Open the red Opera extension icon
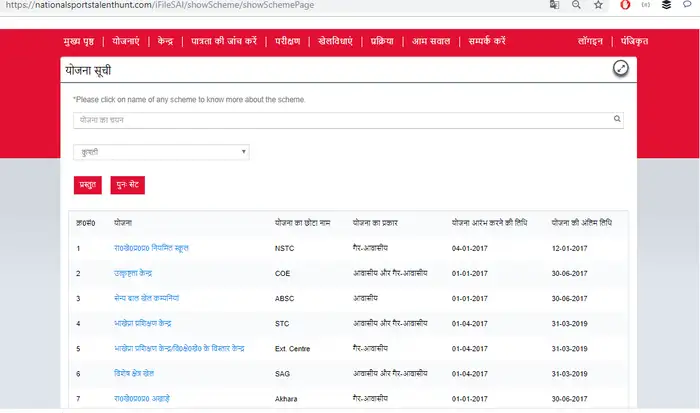The width and height of the screenshot is (700, 413). click(626, 5)
